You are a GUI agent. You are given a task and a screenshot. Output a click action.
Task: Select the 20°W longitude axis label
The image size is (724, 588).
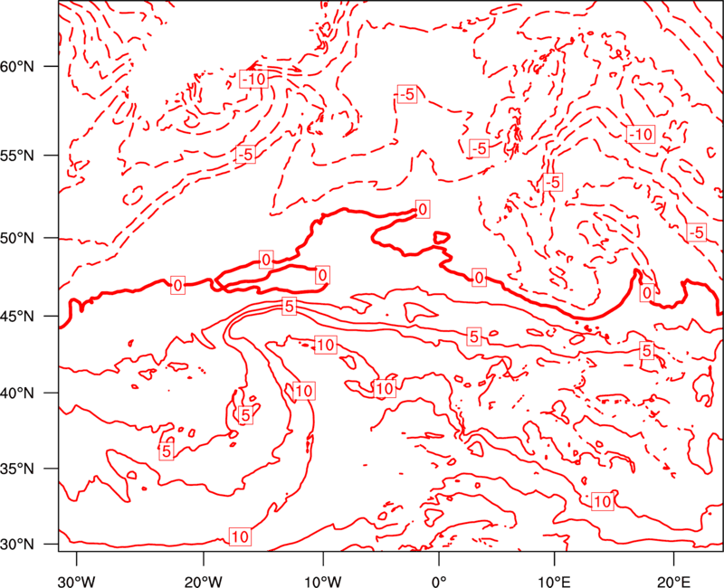point(204,581)
